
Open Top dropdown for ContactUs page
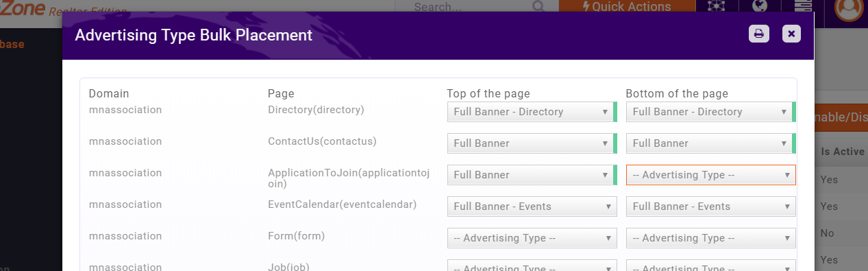(x=532, y=143)
